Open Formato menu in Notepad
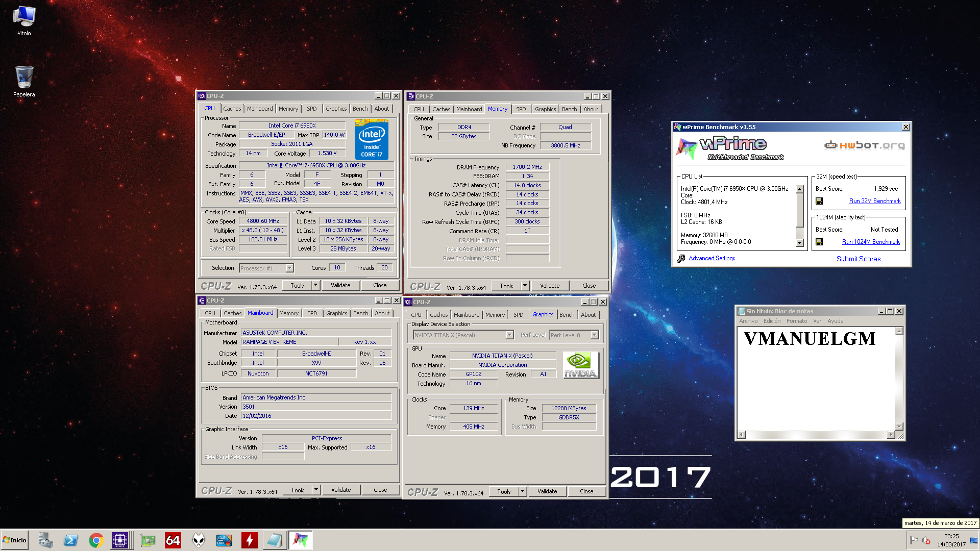Image resolution: width=980 pixels, height=551 pixels. [797, 321]
